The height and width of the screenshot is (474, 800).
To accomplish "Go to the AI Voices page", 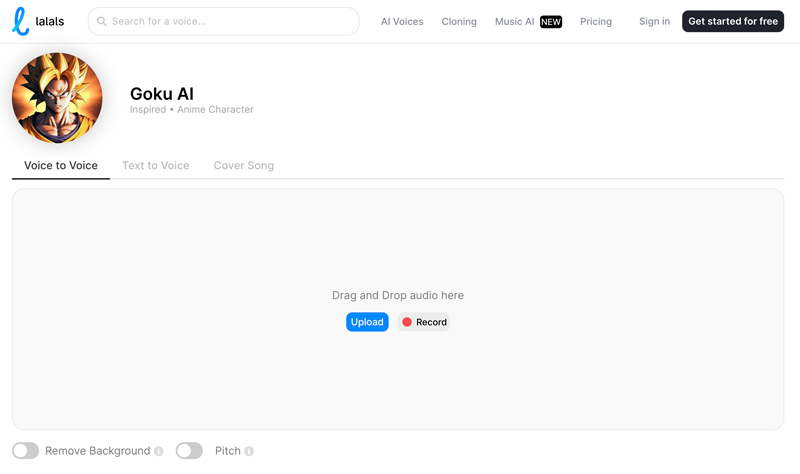I will [402, 21].
